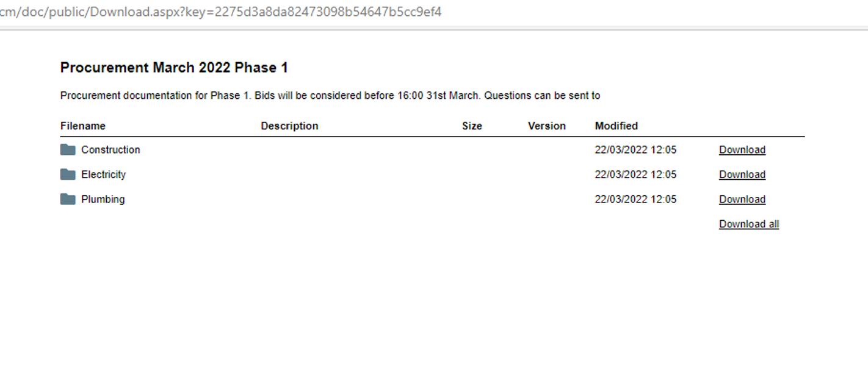Click the Description column header

(290, 126)
